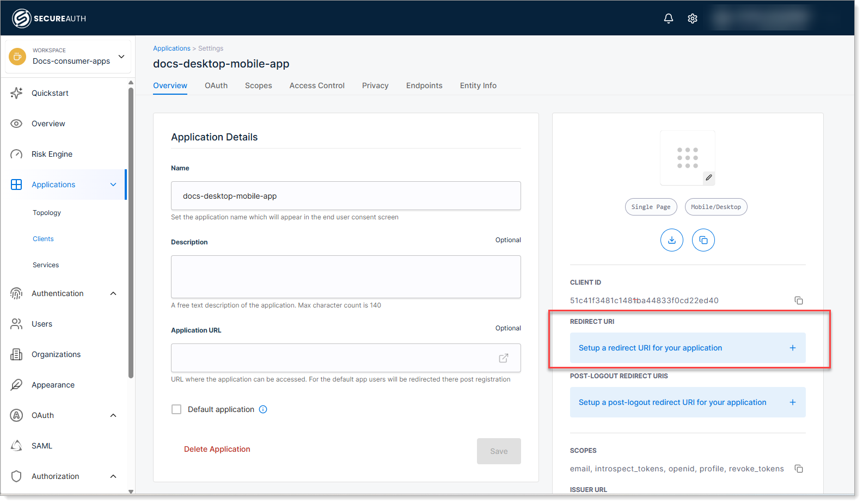The image size is (863, 504).
Task: Collapse the Applications sidebar section
Action: point(113,185)
